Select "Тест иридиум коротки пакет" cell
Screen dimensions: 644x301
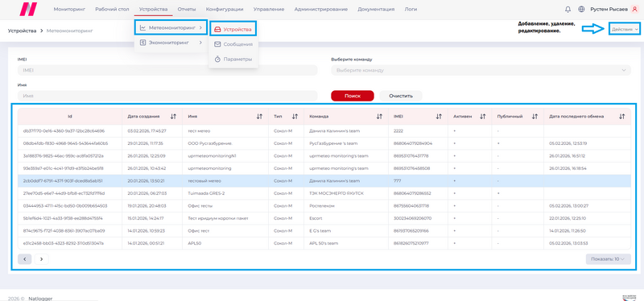pyautogui.click(x=225, y=218)
